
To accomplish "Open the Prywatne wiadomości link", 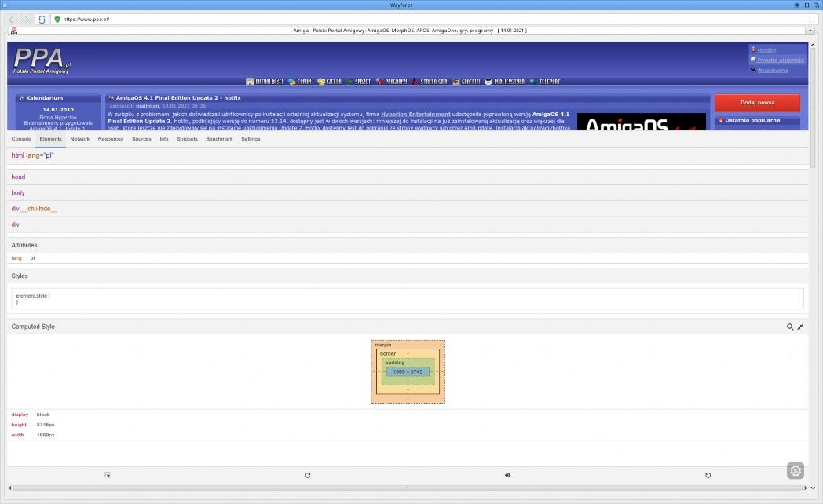I will pyautogui.click(x=780, y=60).
